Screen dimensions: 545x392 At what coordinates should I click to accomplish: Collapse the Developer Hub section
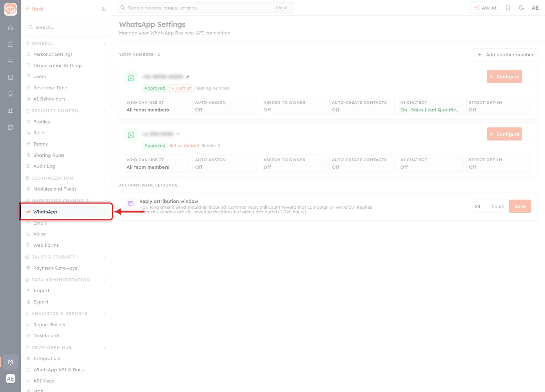[x=105, y=347]
